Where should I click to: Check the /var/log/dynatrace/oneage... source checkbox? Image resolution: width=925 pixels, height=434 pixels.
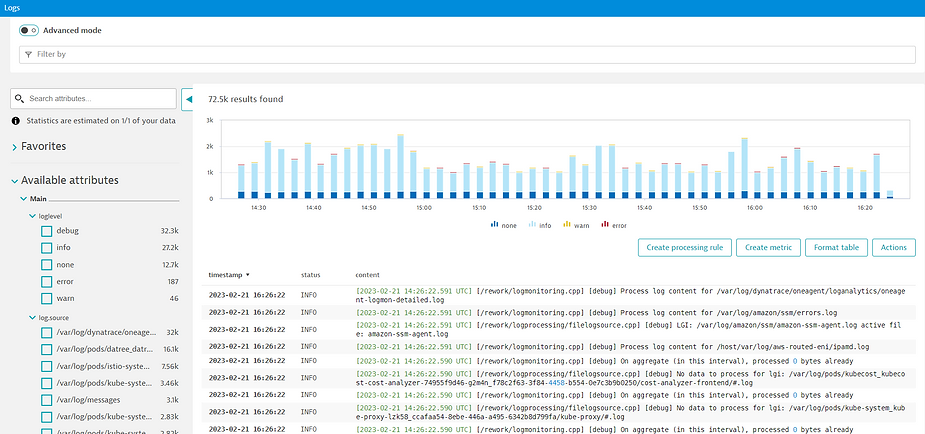pyautogui.click(x=47, y=333)
